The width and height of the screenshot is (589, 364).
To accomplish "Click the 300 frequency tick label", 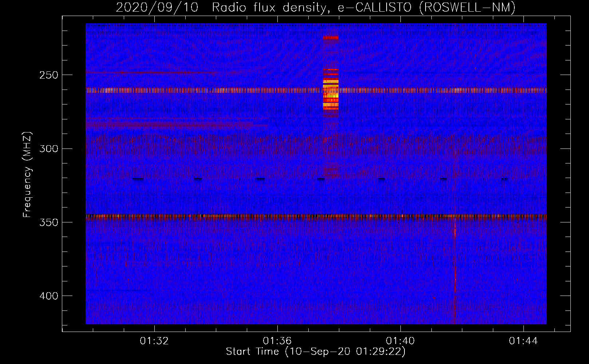I will pyautogui.click(x=49, y=149).
